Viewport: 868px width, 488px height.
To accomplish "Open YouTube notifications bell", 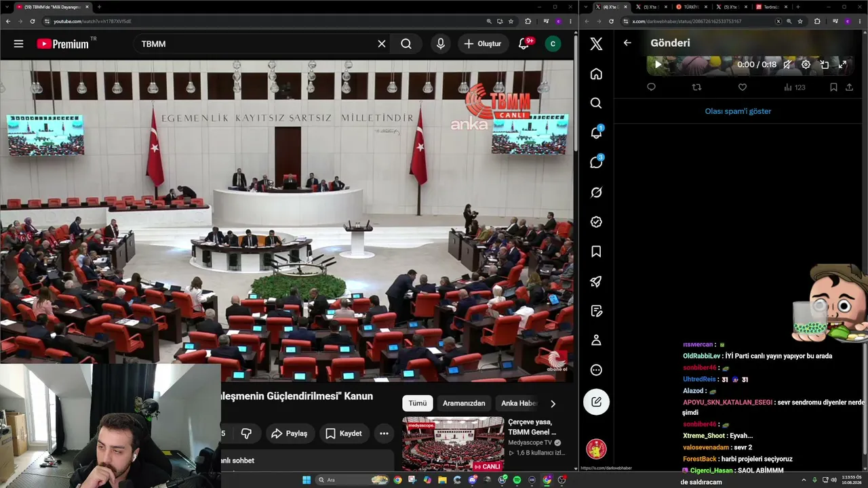I will [x=524, y=44].
